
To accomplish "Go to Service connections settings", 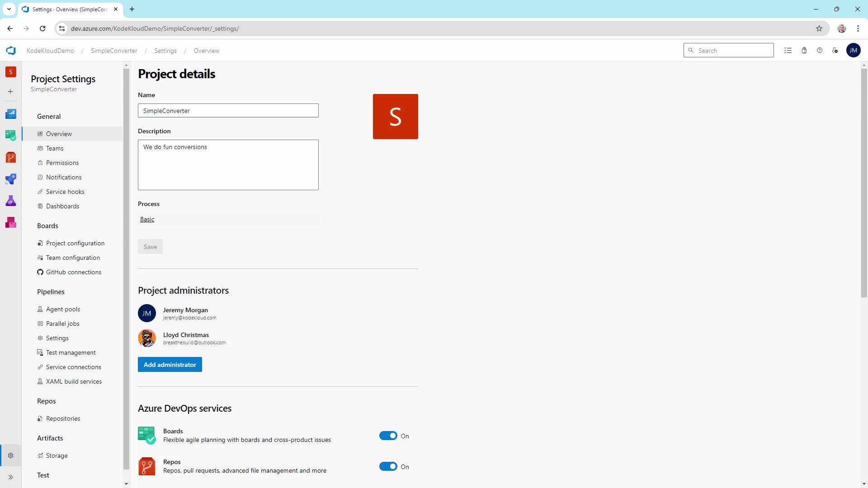I will click(x=73, y=367).
